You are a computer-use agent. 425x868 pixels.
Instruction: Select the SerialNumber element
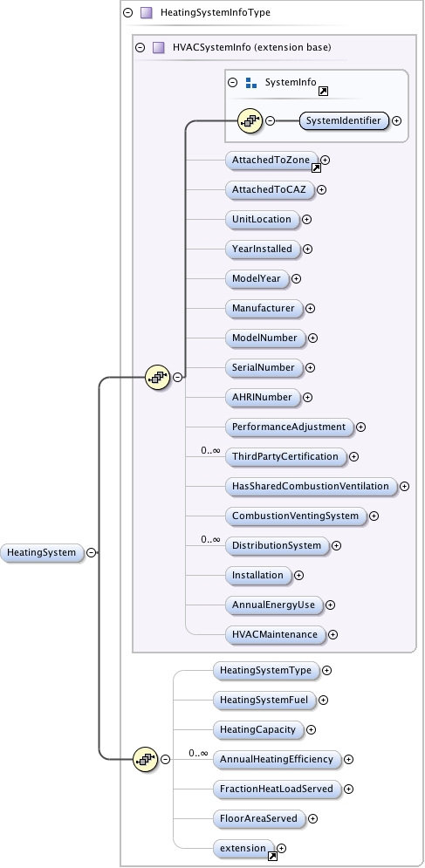click(x=264, y=367)
